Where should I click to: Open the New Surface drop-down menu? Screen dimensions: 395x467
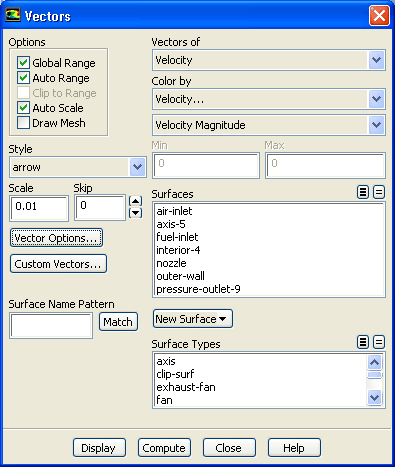[x=193, y=319]
